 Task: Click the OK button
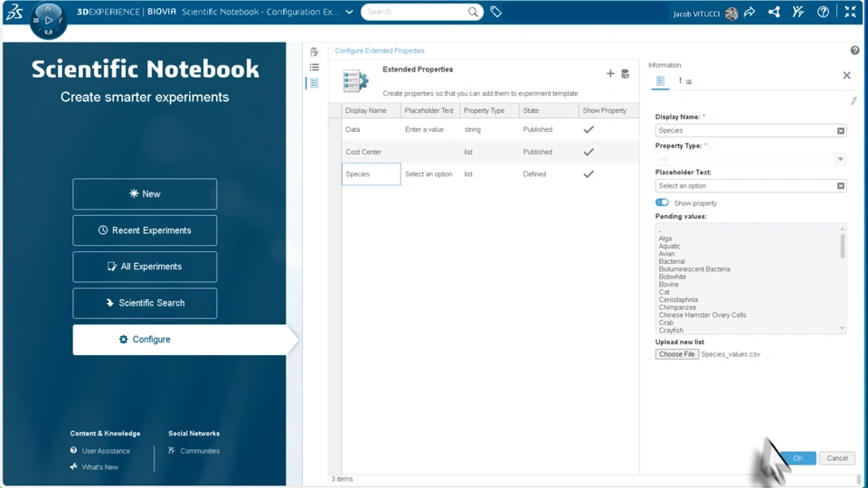coord(797,458)
